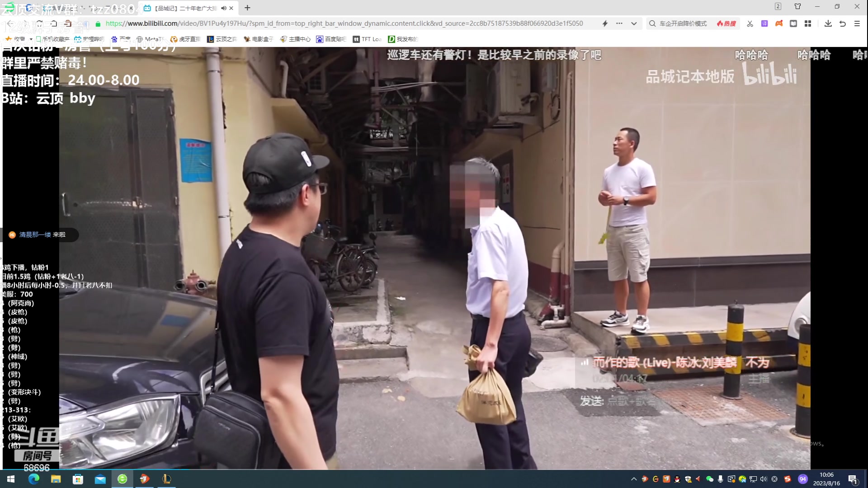Open a new browser tab with plus icon
Screen dimensions: 868x488
[x=247, y=8]
